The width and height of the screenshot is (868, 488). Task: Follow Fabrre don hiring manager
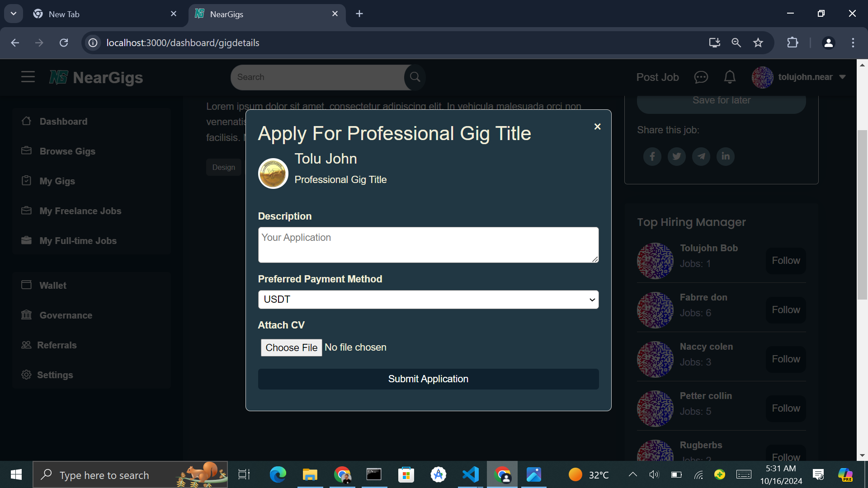pyautogui.click(x=785, y=310)
